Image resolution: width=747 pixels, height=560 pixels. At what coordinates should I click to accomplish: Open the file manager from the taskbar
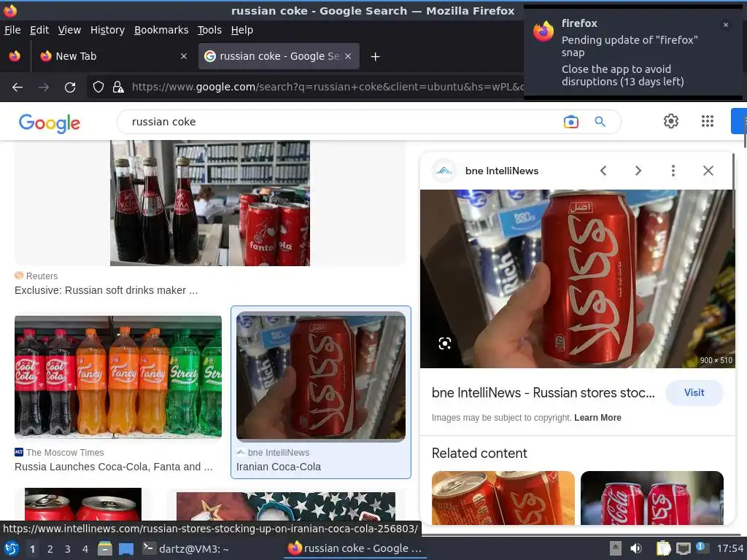click(105, 549)
